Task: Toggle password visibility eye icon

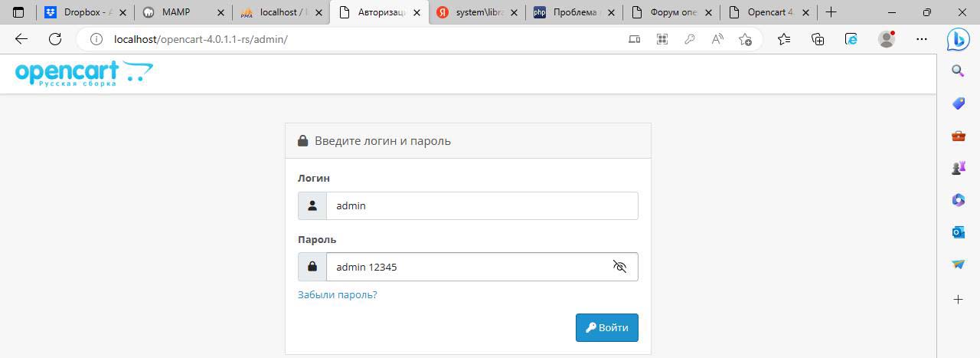Action: point(619,267)
